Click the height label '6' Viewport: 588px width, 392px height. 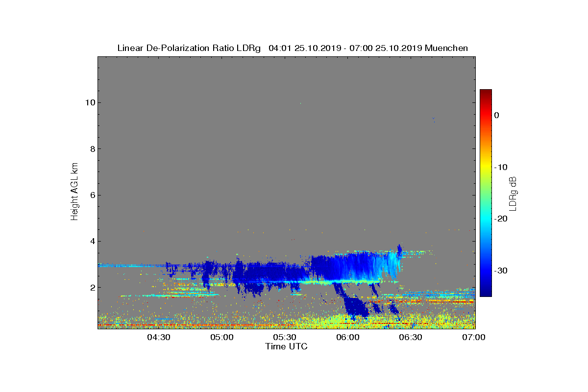92,195
